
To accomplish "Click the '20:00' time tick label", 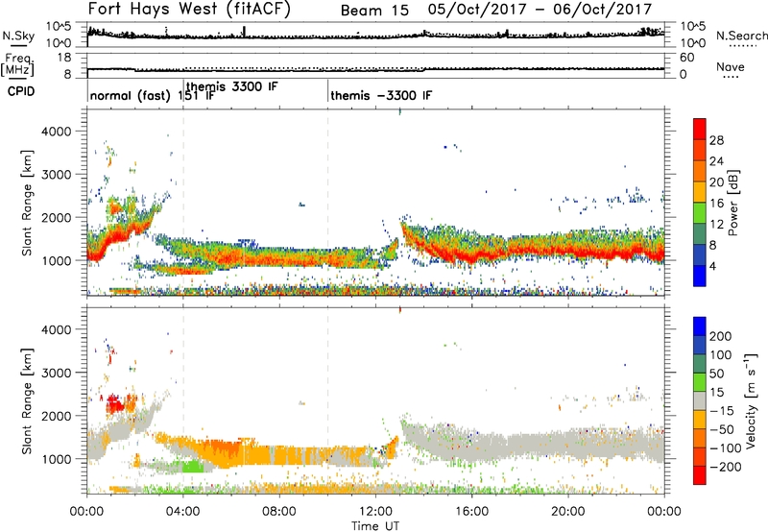I will [x=568, y=512].
